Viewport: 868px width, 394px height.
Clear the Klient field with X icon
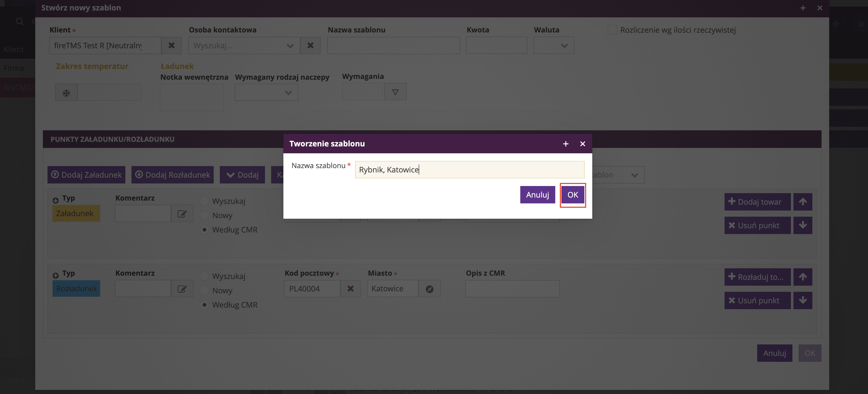click(172, 45)
